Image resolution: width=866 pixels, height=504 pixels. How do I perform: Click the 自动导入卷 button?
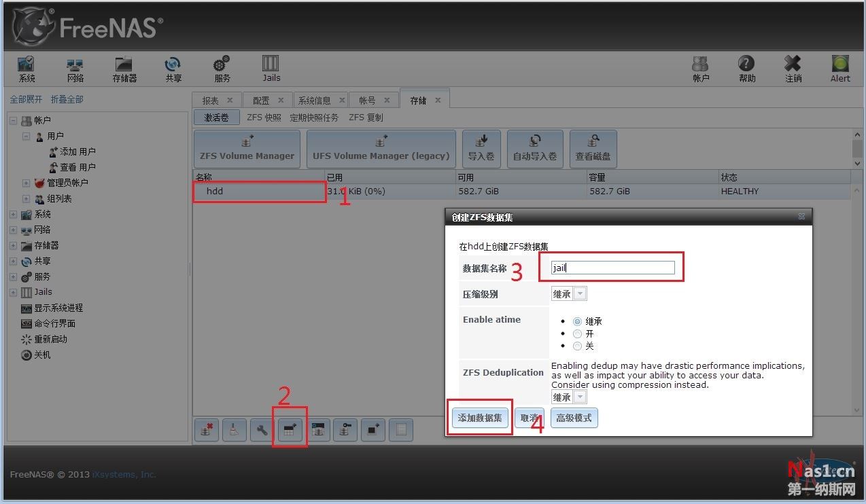(x=535, y=149)
